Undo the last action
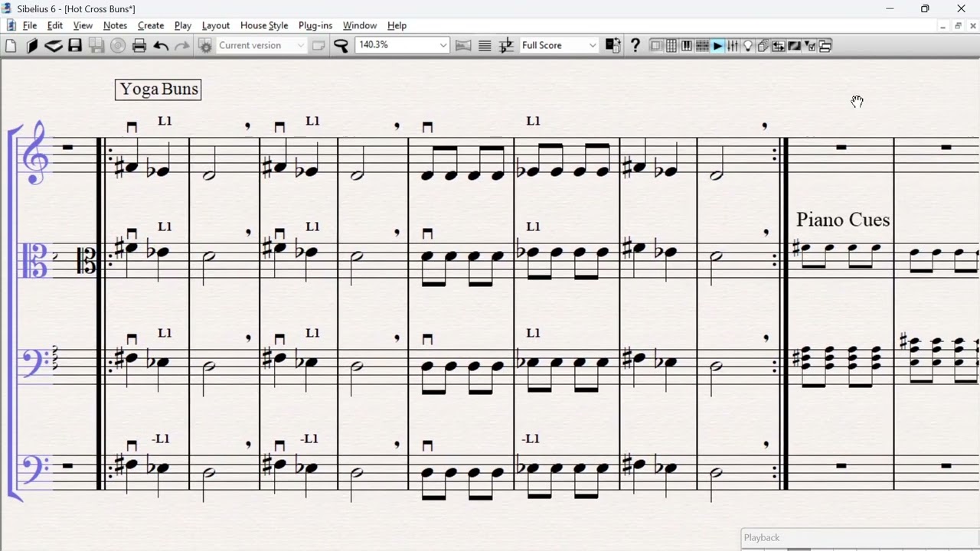The width and height of the screenshot is (980, 551). (x=161, y=46)
